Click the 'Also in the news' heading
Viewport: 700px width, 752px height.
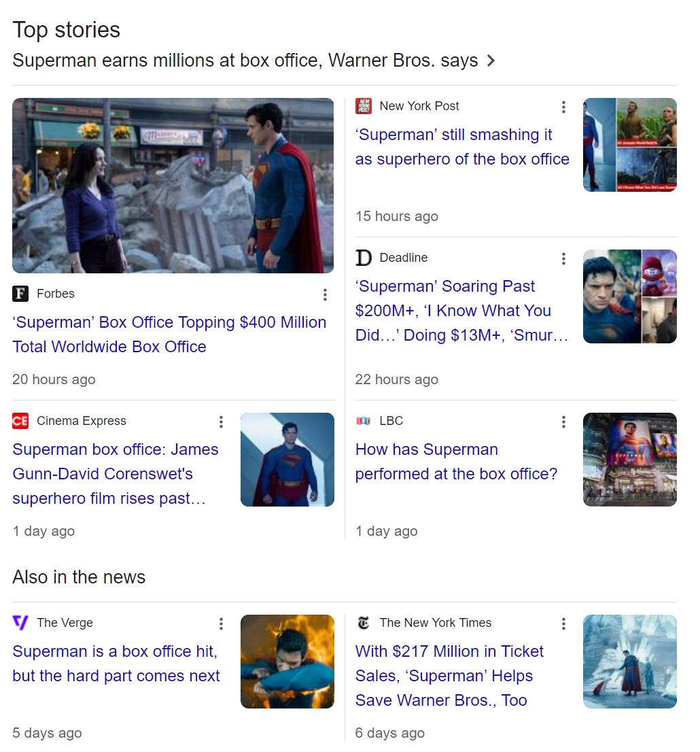point(79,577)
